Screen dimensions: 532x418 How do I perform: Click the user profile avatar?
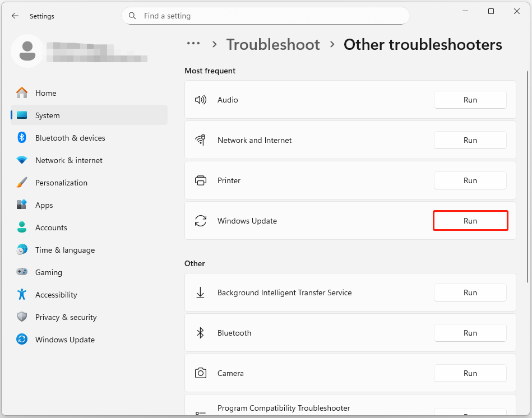click(x=27, y=50)
